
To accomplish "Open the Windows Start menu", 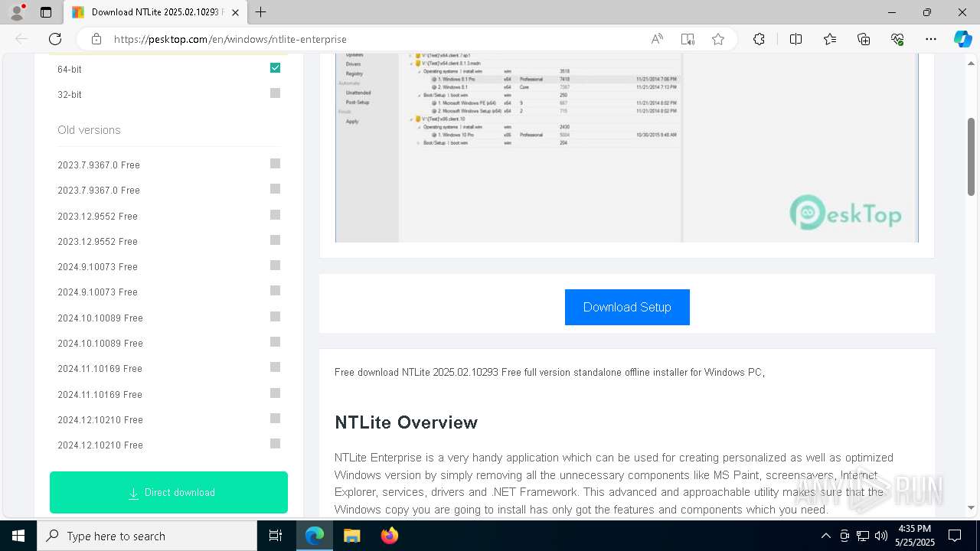I will 18,536.
